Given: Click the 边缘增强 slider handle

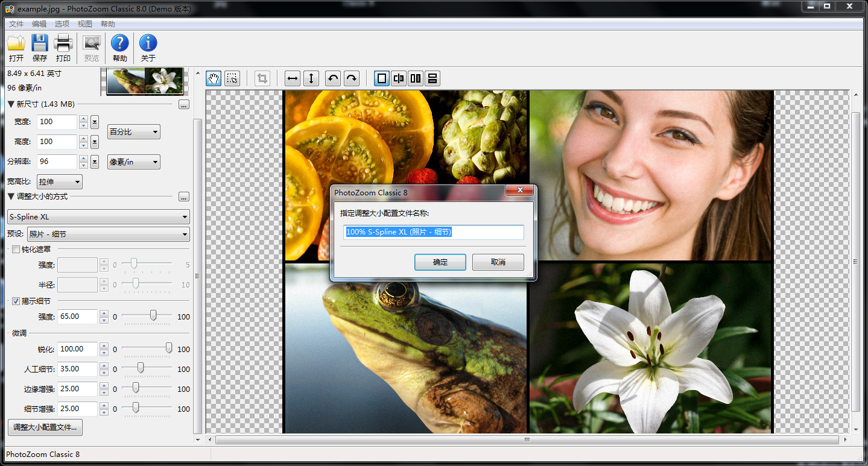Looking at the screenshot, I should [x=136, y=388].
